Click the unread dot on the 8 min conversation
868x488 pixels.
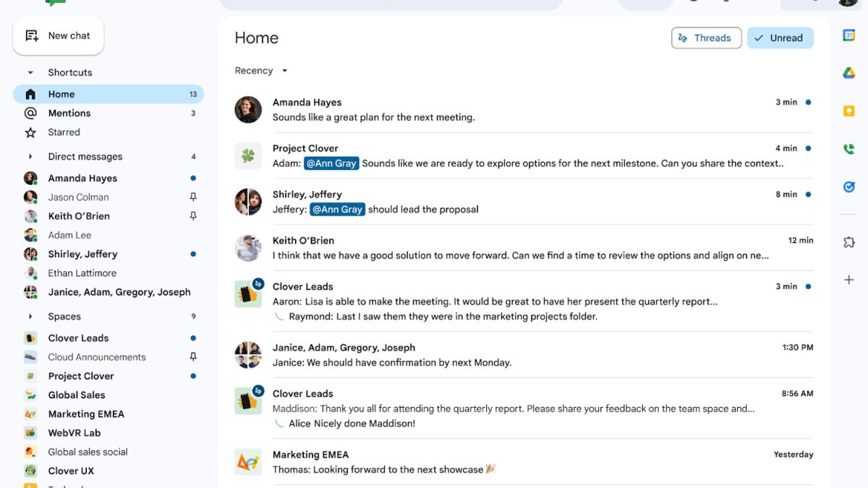point(808,194)
